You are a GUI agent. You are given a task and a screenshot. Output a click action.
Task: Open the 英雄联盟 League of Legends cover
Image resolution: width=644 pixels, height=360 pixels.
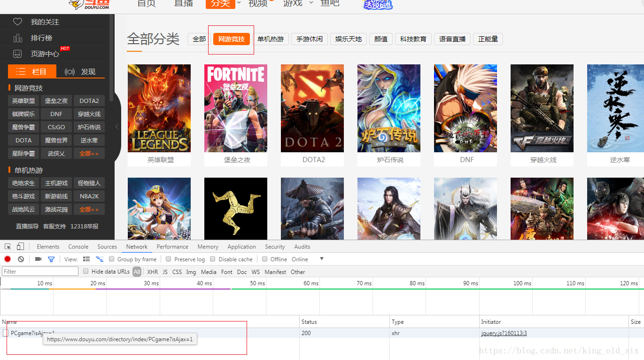(159, 108)
